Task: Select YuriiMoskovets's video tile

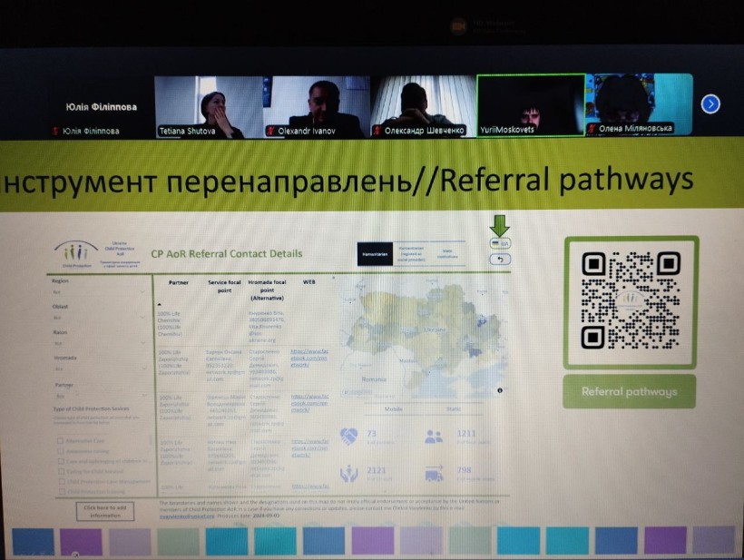Action: tap(531, 105)
